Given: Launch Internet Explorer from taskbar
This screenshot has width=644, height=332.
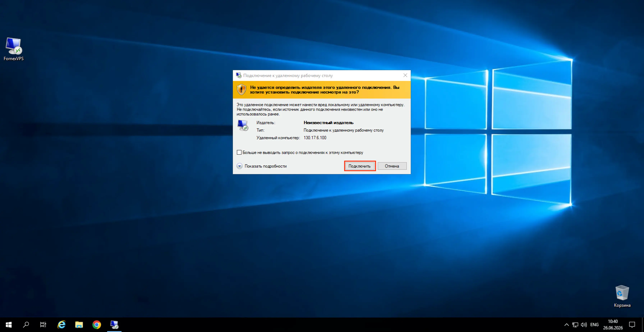Looking at the screenshot, I should pyautogui.click(x=61, y=325).
